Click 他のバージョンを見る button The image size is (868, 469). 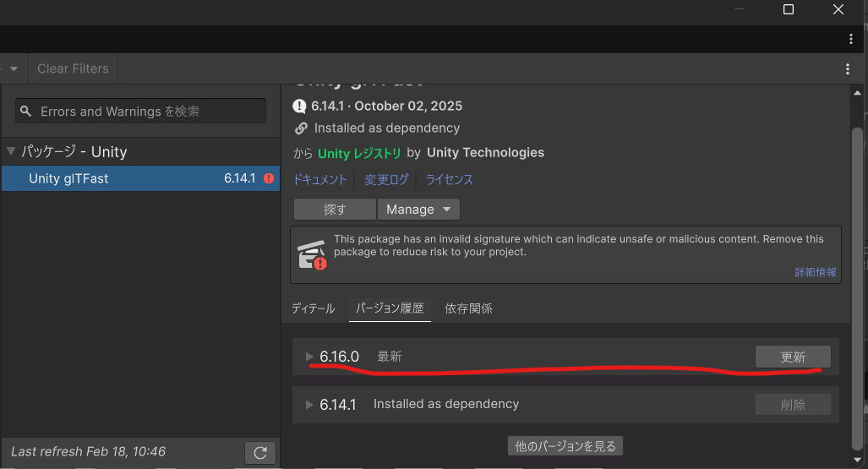565,445
